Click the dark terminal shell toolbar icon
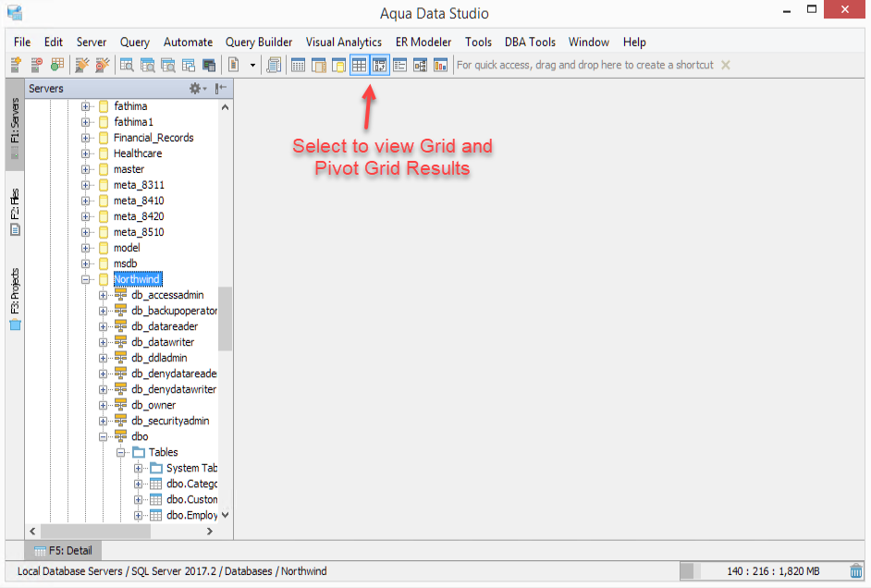This screenshot has height=588, width=871. point(209,65)
